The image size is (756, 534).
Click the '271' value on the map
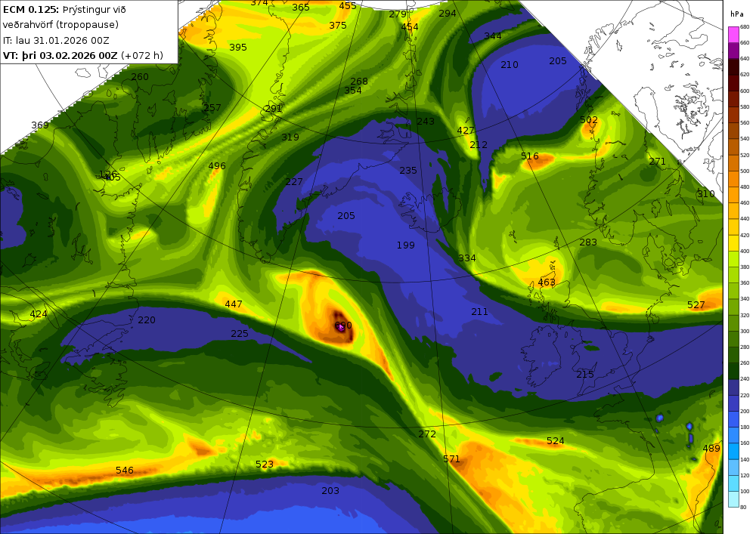click(x=657, y=162)
